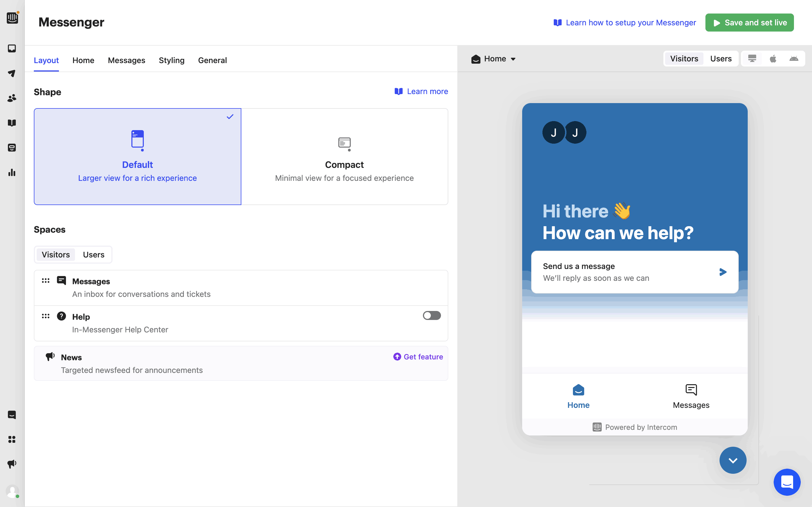Open the Inbox icon in sidebar
Screen dimensions: 812x507
pos(12,49)
